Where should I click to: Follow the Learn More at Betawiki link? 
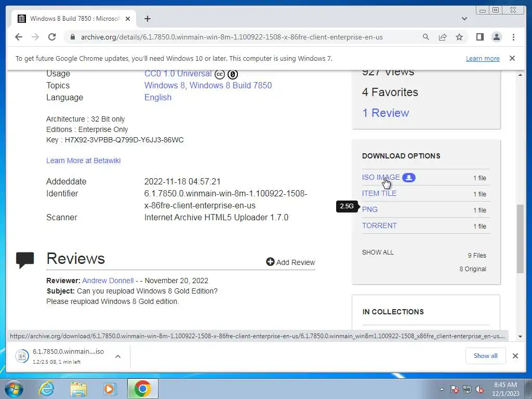(84, 161)
